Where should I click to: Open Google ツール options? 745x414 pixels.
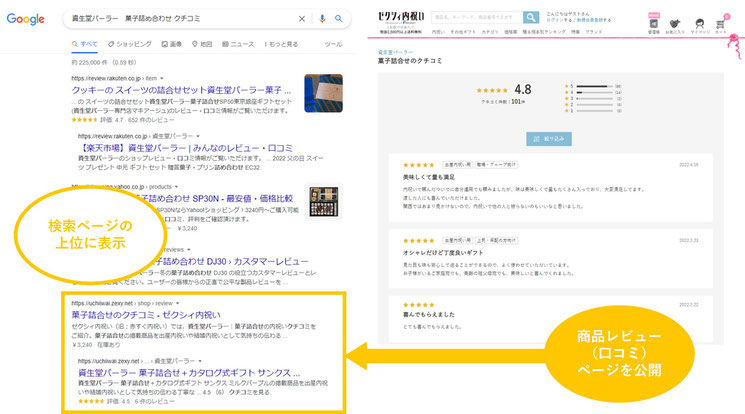pos(333,44)
